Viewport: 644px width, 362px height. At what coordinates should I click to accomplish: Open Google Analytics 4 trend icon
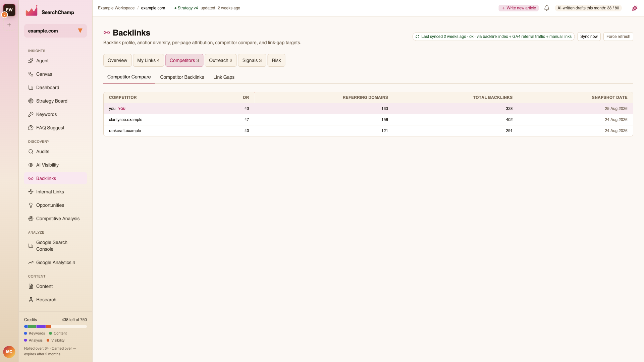coord(31,262)
